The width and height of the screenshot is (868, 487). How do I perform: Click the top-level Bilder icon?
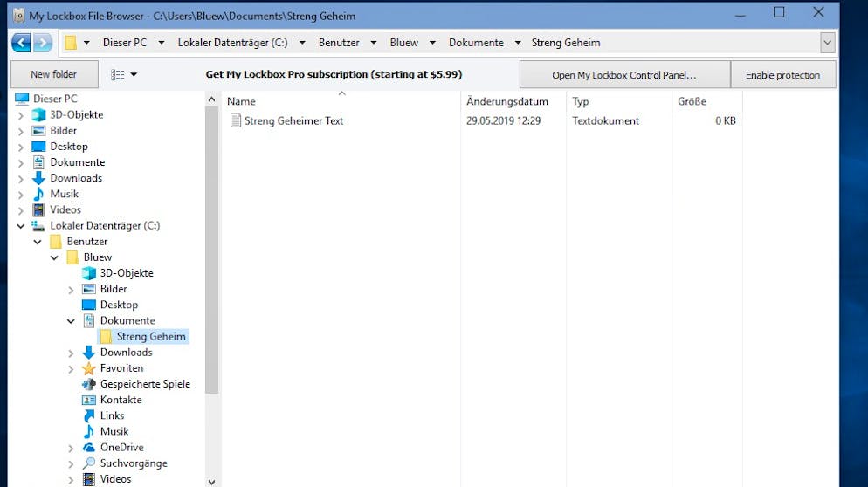click(38, 131)
